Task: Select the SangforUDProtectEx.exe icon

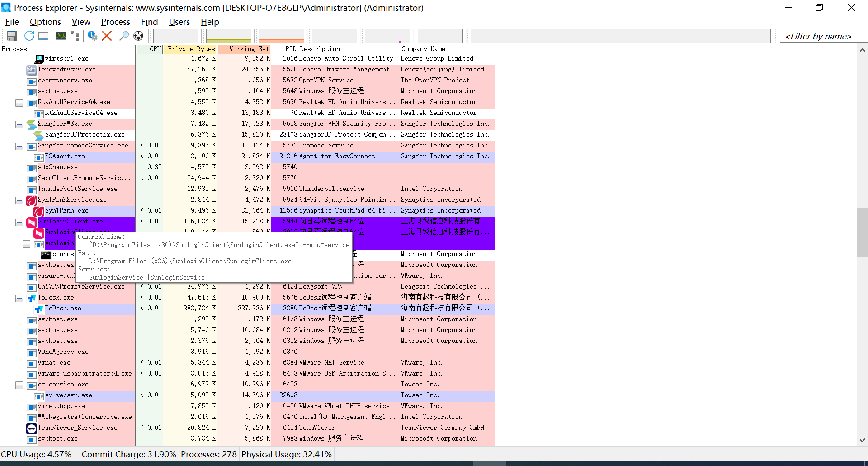Action: 39,135
